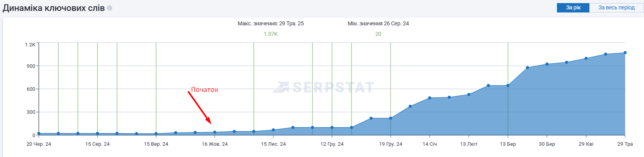Screen dimensions: 644x157
Task: Click the data point at 20 Чер. 24
Action: pos(39,133)
